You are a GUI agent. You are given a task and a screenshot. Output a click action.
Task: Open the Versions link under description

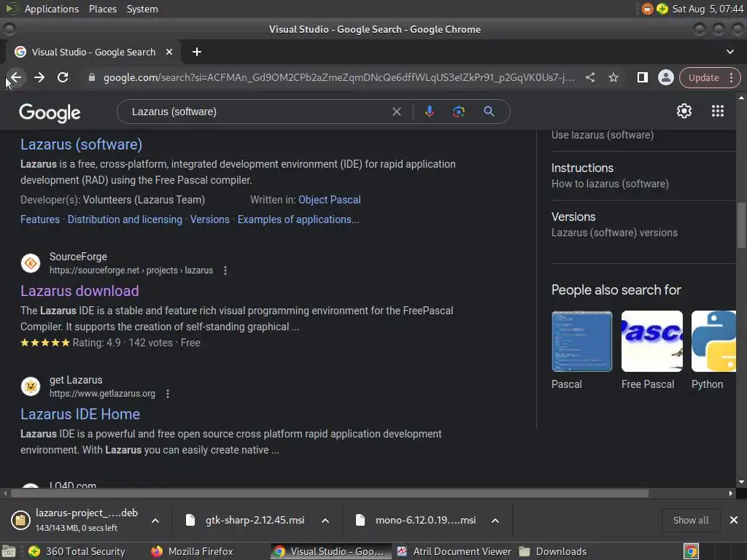209,219
